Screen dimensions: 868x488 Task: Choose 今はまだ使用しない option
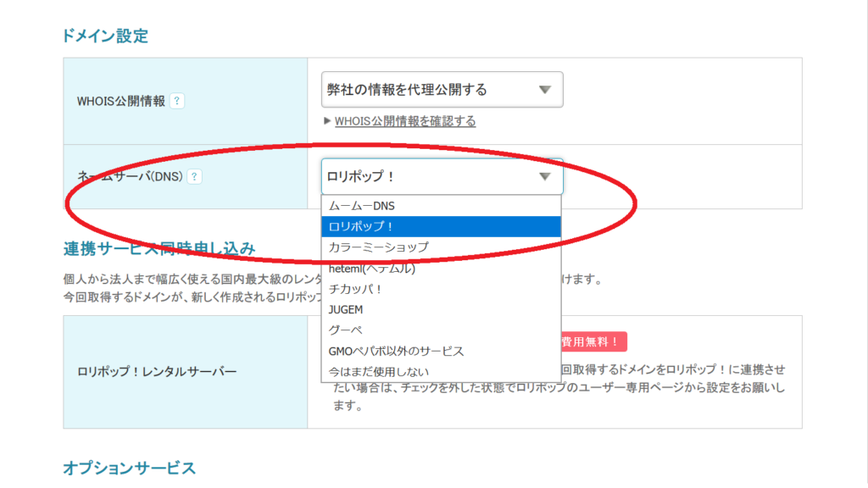point(441,372)
